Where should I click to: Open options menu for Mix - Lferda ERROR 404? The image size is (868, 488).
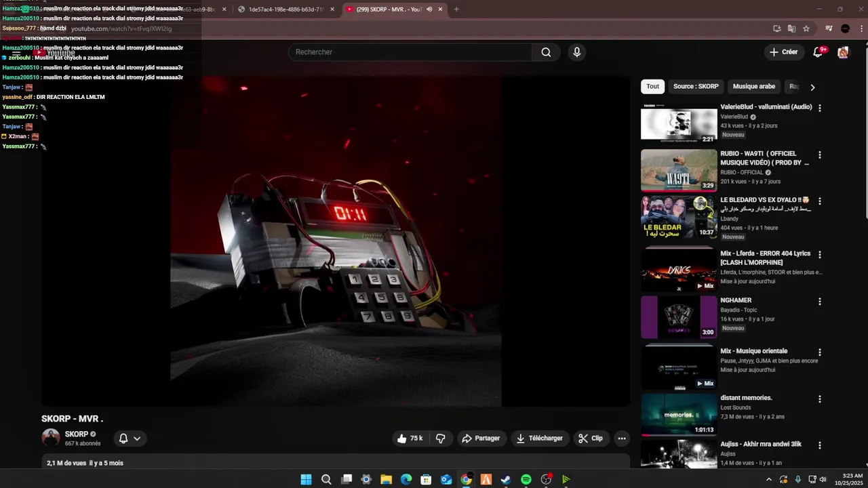(x=820, y=255)
